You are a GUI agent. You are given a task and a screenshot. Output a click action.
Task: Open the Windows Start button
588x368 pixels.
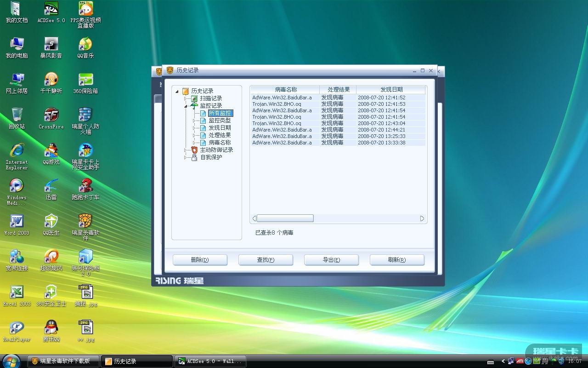pos(11,361)
